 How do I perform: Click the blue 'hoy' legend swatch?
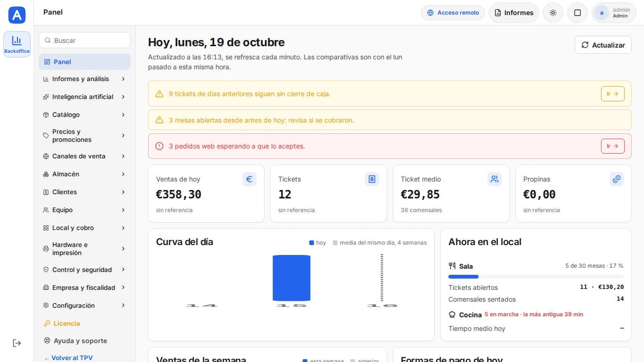pyautogui.click(x=312, y=243)
